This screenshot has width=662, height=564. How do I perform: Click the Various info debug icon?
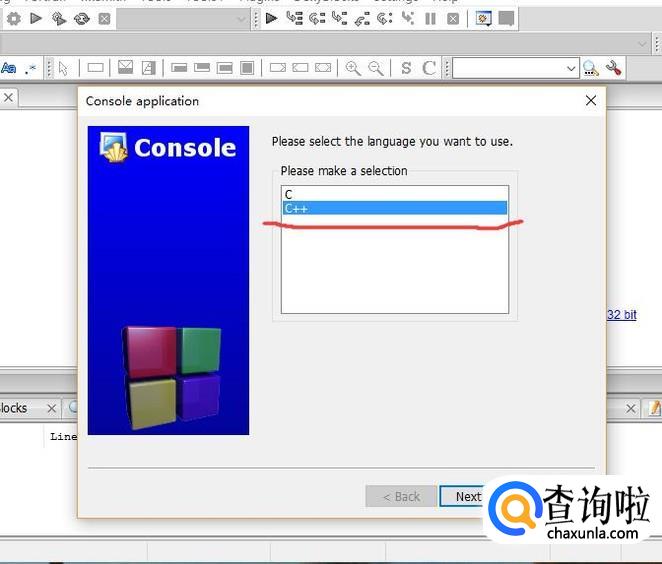coord(506,19)
